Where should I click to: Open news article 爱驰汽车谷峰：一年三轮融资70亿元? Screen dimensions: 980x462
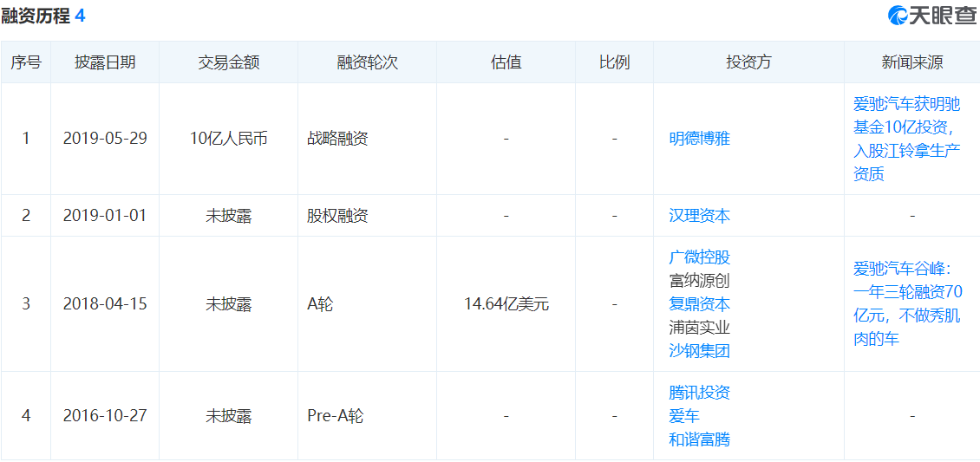(x=906, y=304)
